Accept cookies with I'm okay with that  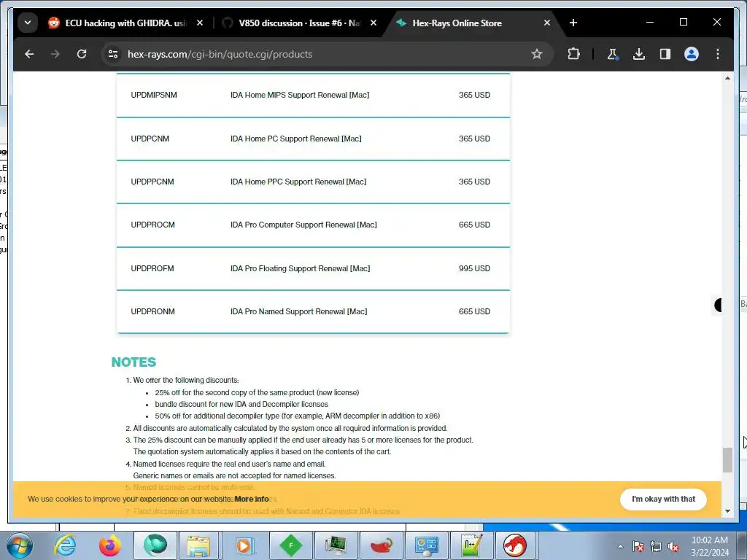tap(663, 499)
